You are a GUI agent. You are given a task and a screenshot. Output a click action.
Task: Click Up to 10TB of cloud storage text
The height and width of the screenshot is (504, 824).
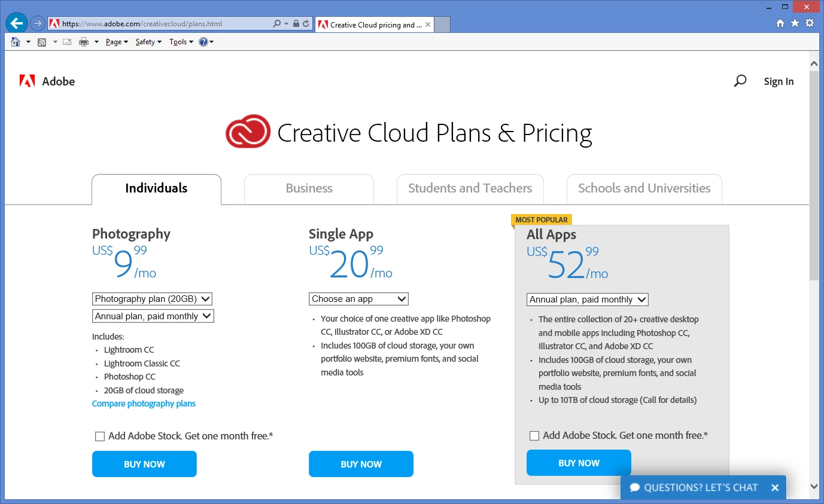(618, 400)
